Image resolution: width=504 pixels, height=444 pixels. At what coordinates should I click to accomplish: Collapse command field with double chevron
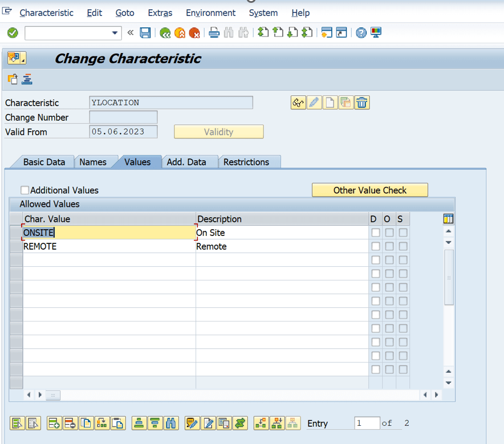pos(130,32)
